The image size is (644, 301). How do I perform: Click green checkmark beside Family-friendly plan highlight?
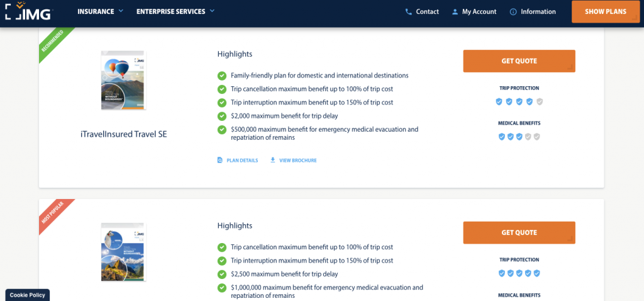tap(222, 76)
